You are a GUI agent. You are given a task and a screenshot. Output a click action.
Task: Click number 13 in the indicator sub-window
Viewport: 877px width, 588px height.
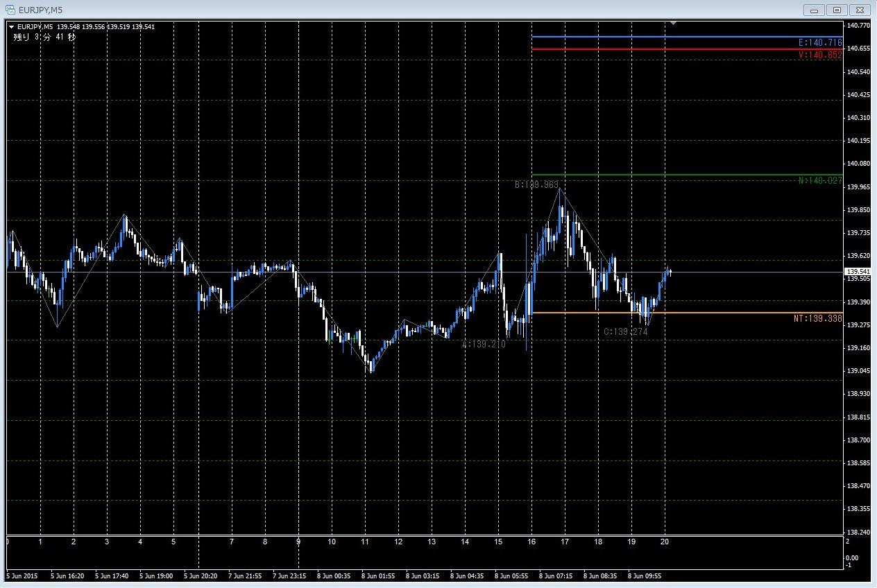coord(431,542)
